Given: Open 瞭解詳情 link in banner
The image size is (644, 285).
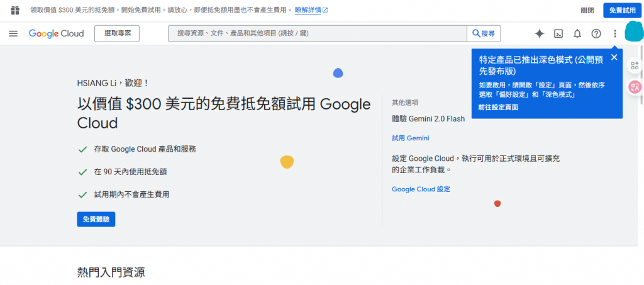Looking at the screenshot, I should [311, 10].
